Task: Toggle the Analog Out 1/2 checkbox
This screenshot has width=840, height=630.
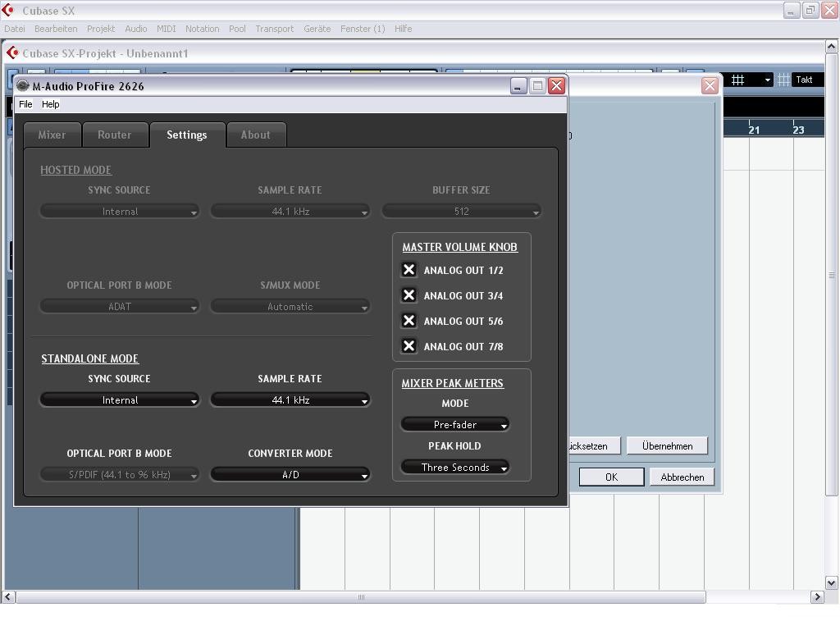Action: tap(409, 269)
